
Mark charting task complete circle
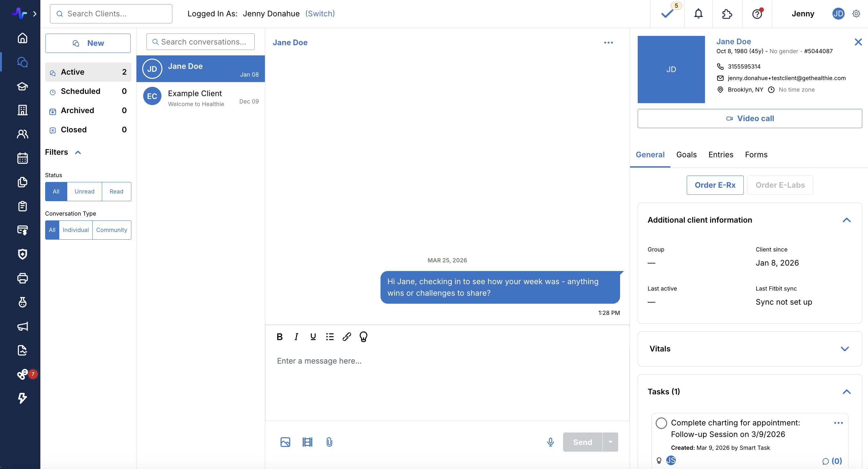coord(661,423)
